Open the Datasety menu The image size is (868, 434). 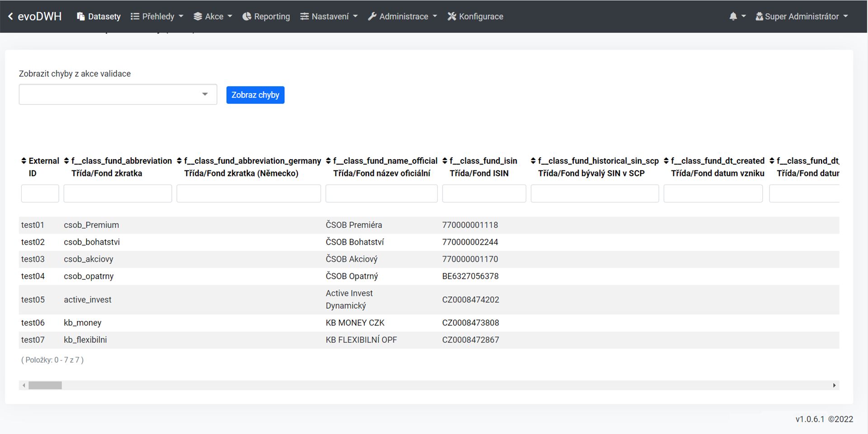point(99,16)
